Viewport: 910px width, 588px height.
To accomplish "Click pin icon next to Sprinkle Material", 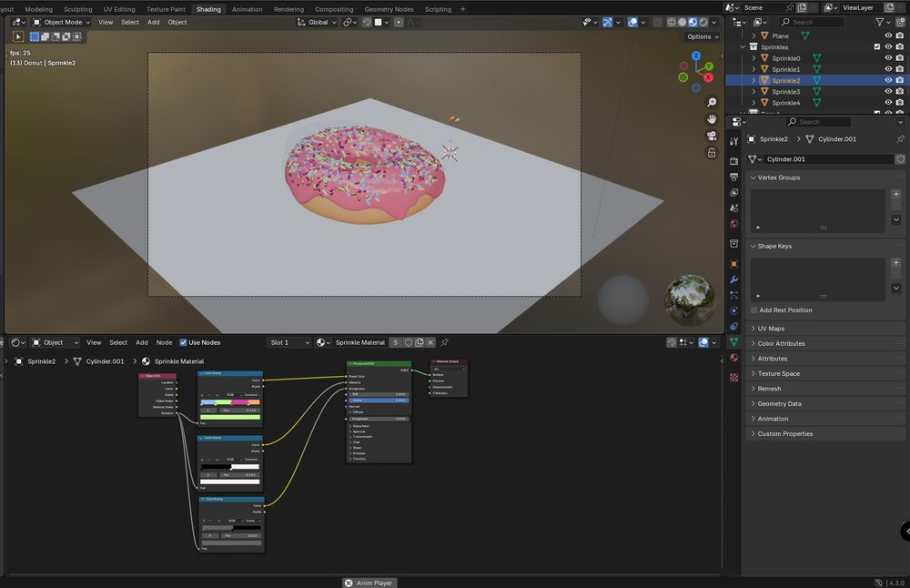I will click(445, 342).
